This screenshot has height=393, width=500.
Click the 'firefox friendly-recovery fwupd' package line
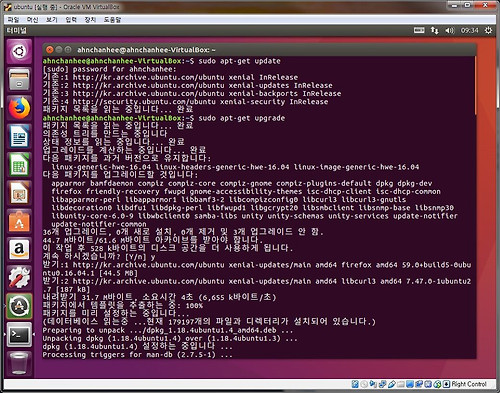246,192
